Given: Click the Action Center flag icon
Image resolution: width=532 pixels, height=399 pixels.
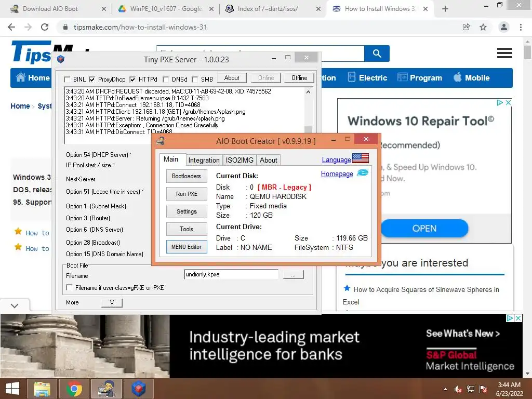Looking at the screenshot, I should (483, 389).
